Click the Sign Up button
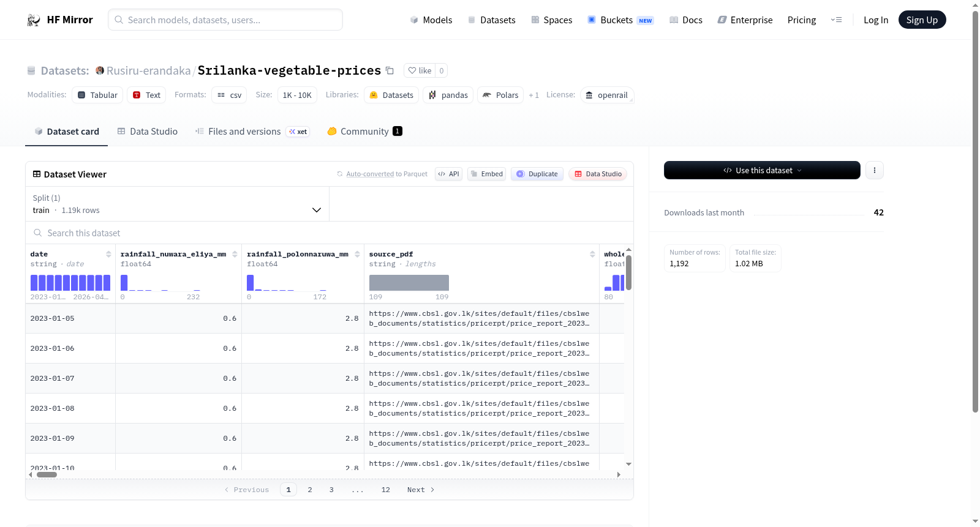Screen dimensions: 980x527 (x=922, y=20)
